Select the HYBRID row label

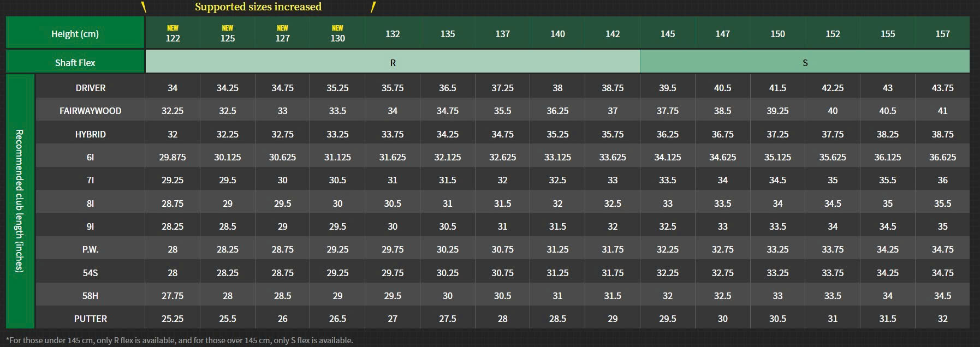point(90,134)
